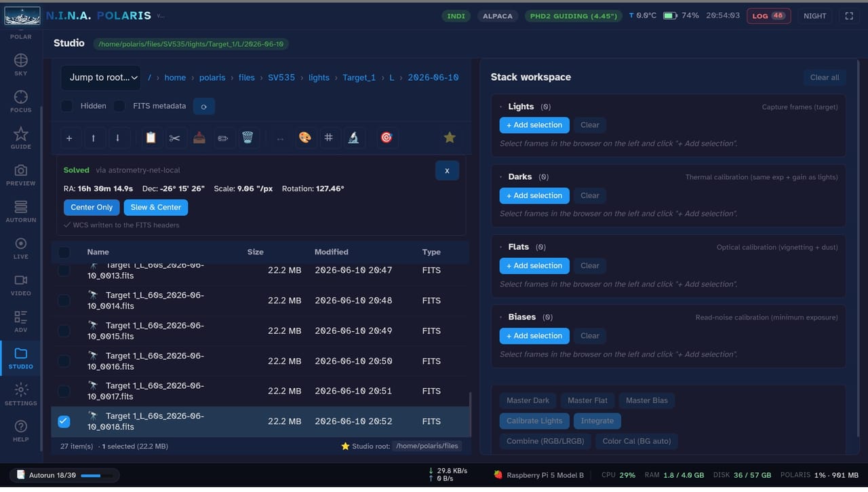This screenshot has height=492, width=868.
Task: Click the down arrow toolbar icon
Action: (118, 138)
